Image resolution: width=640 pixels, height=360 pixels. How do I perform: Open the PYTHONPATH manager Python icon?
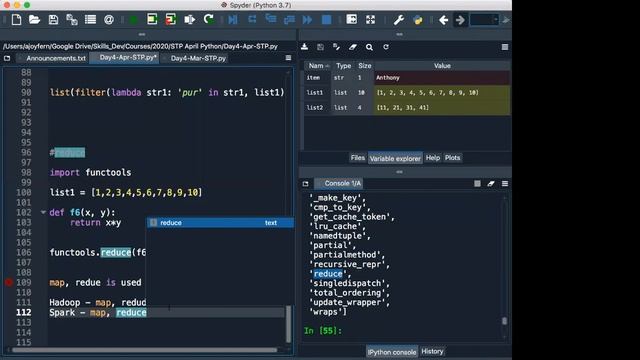point(418,20)
